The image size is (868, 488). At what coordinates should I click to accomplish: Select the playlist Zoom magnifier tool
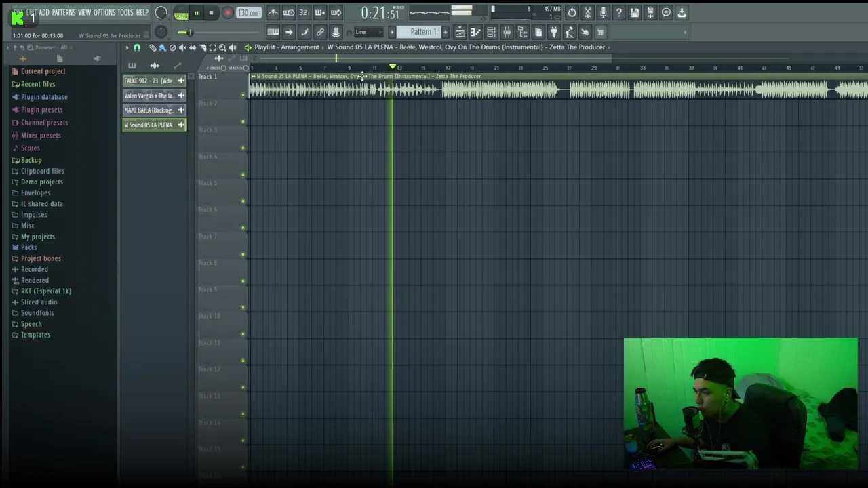pos(222,47)
